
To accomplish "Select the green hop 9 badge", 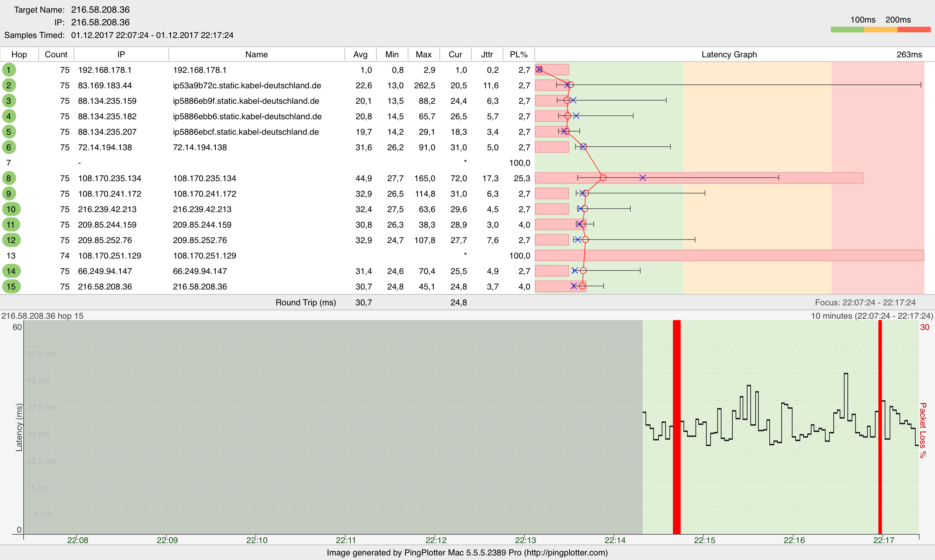I will pos(9,193).
